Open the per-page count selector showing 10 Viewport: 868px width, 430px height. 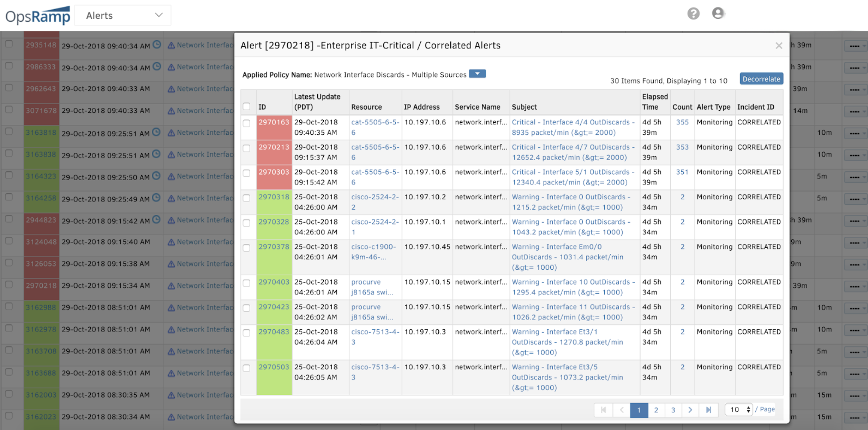[738, 409]
